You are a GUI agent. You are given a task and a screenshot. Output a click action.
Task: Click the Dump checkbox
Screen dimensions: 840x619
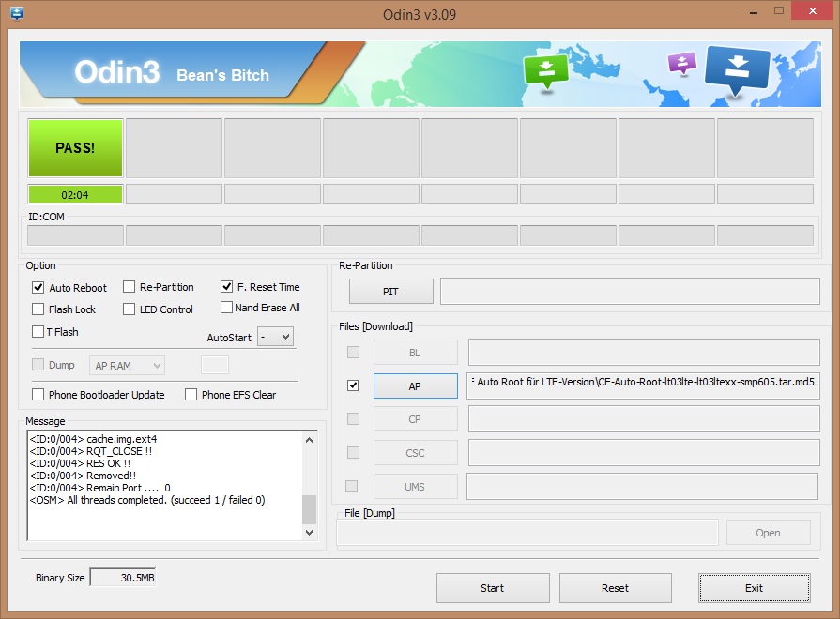tap(38, 365)
